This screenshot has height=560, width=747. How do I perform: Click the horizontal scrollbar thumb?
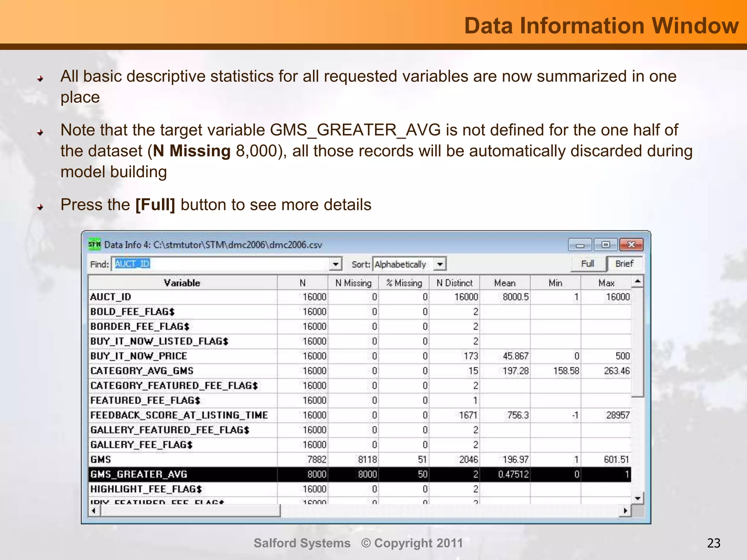190,510
